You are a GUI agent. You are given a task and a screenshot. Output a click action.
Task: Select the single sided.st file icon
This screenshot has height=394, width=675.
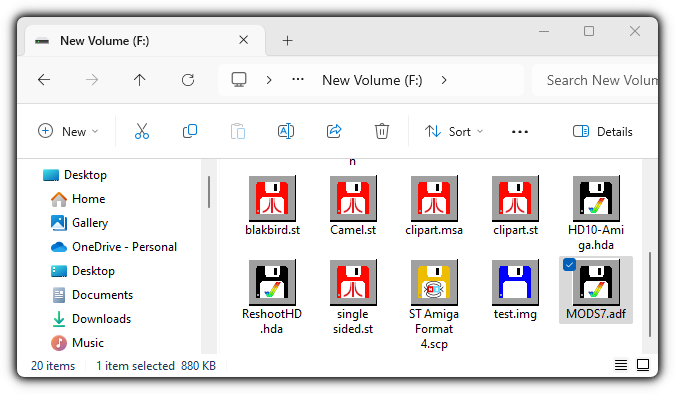(353, 282)
